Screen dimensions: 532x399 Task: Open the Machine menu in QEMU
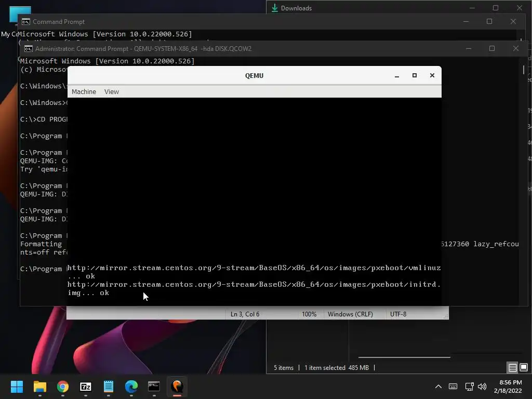[x=84, y=91]
